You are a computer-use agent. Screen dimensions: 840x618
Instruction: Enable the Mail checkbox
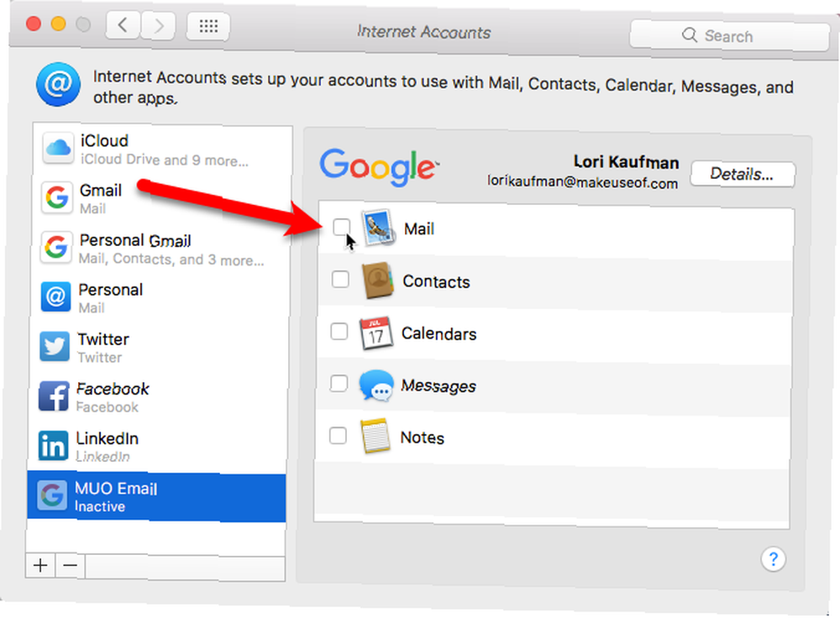[x=341, y=227]
